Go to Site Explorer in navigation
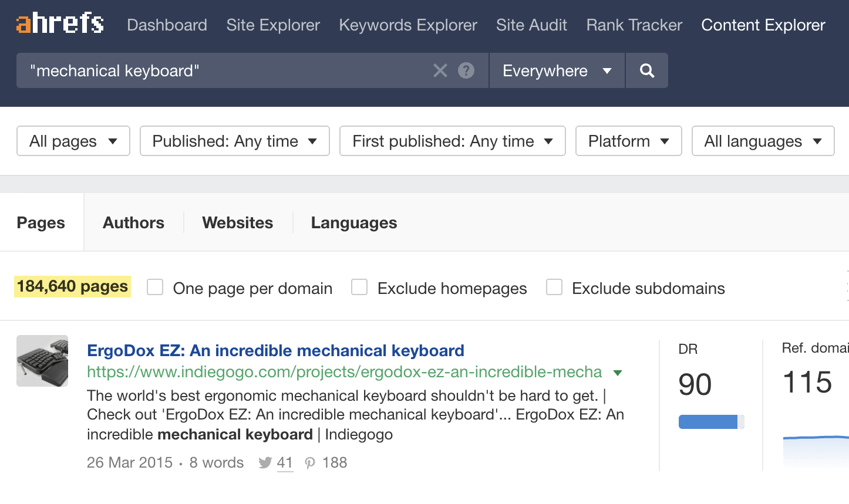 [273, 25]
